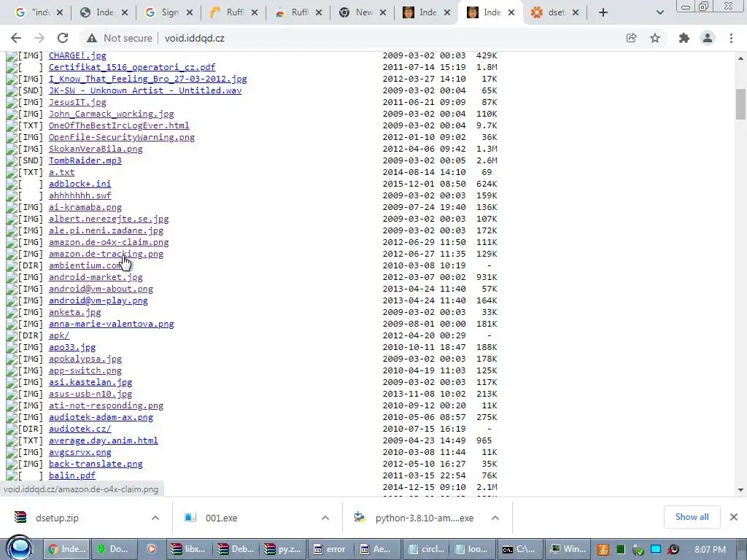
Task: Click the browser forward arrow
Action: 39,38
